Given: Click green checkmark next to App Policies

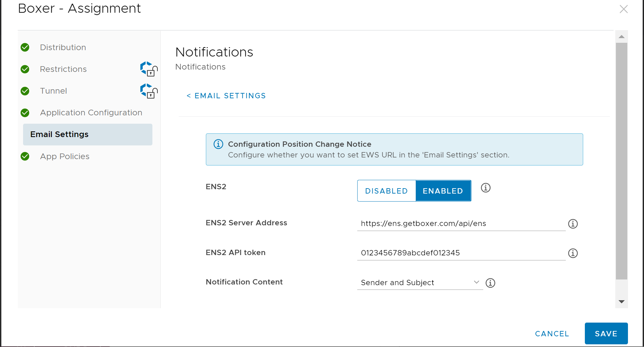Looking at the screenshot, I should coord(25,156).
